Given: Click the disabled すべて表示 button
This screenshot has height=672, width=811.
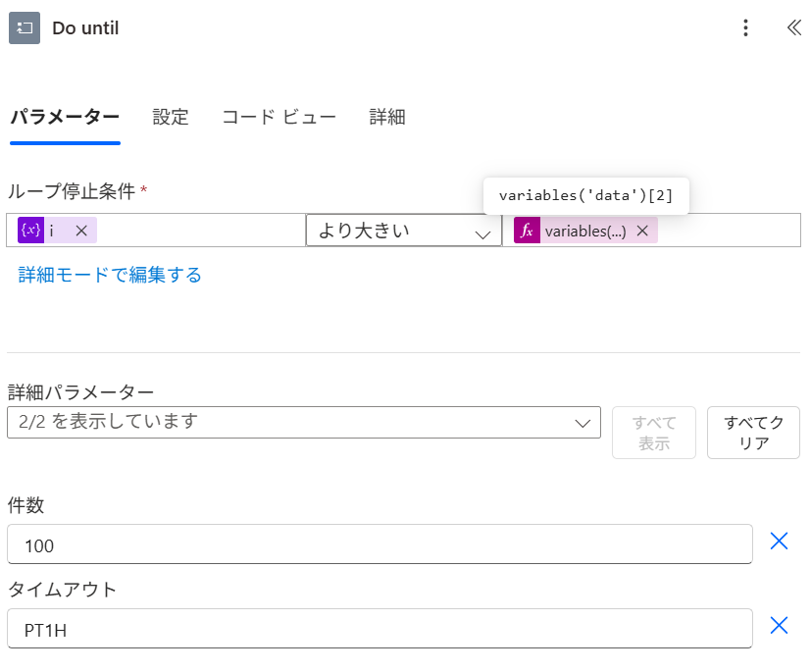Looking at the screenshot, I should pyautogui.click(x=653, y=432).
